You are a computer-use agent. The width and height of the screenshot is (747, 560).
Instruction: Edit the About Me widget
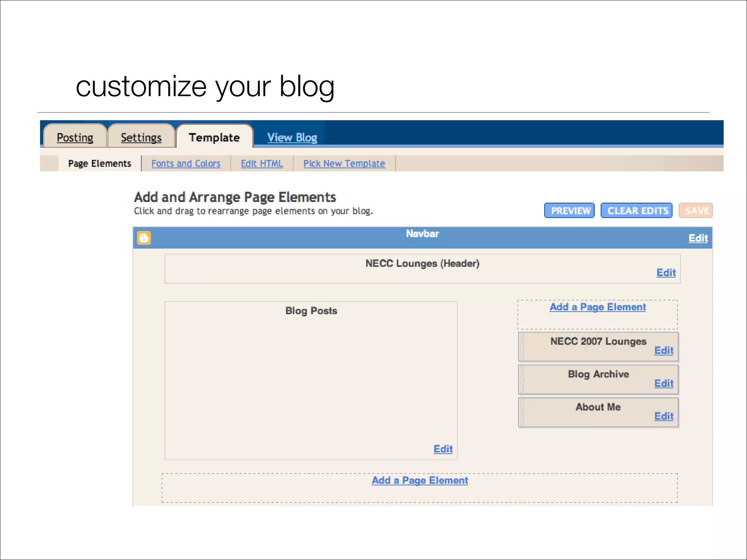tap(664, 416)
